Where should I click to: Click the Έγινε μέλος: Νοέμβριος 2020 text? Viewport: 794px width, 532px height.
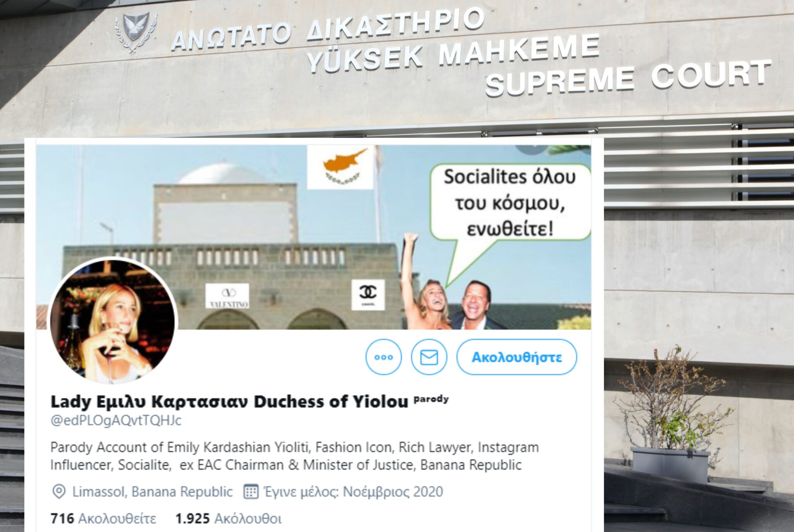(x=353, y=492)
